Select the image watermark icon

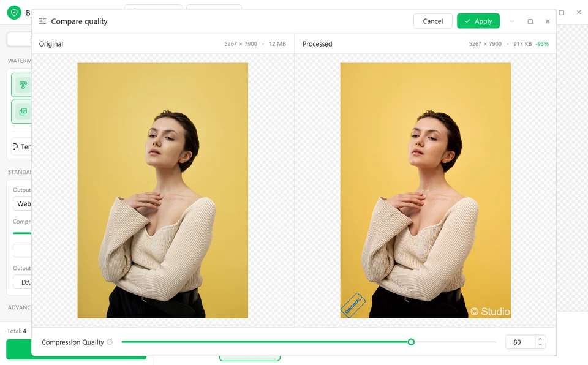[23, 111]
